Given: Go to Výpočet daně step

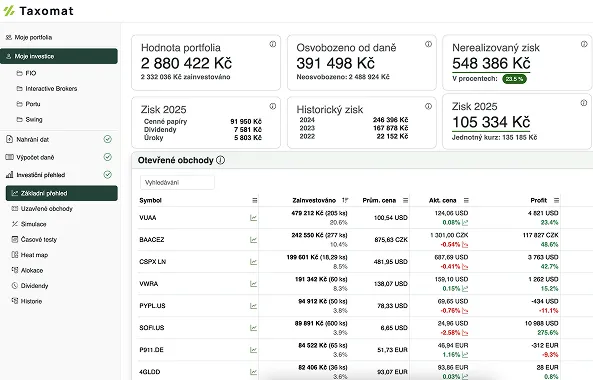Looking at the screenshot, I should tap(30, 157).
